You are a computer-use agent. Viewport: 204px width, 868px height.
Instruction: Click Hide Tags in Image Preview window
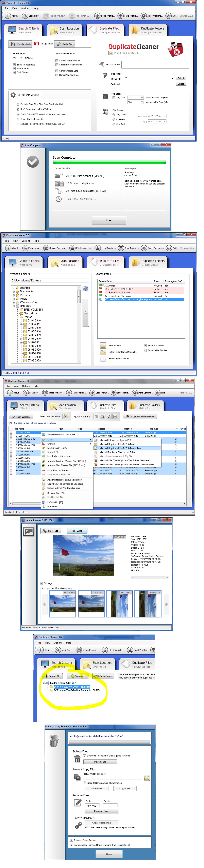point(50,531)
